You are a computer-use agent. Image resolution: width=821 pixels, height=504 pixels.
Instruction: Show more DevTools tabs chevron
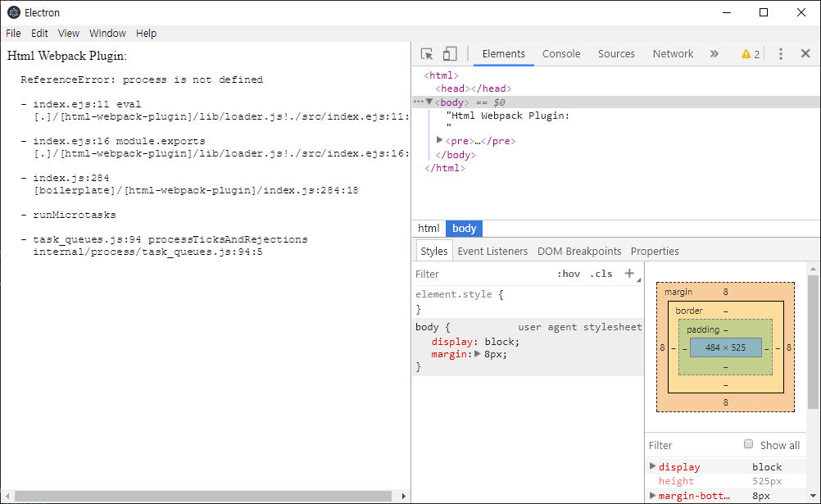pyautogui.click(x=714, y=54)
